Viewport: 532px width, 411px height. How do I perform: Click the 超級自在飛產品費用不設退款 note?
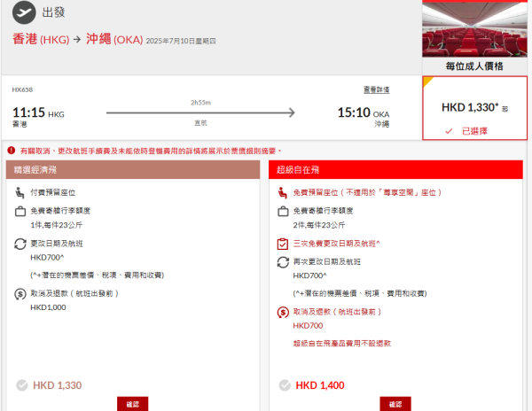tap(342, 344)
